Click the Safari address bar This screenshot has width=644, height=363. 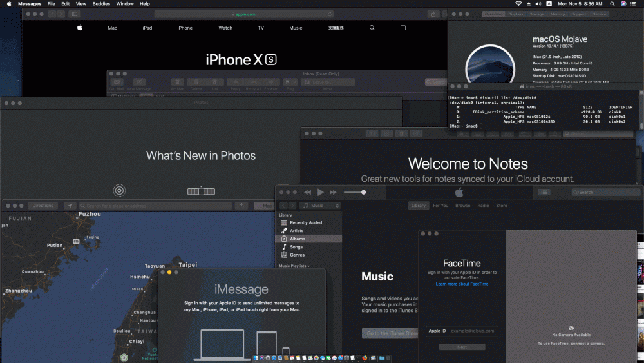[x=243, y=14]
